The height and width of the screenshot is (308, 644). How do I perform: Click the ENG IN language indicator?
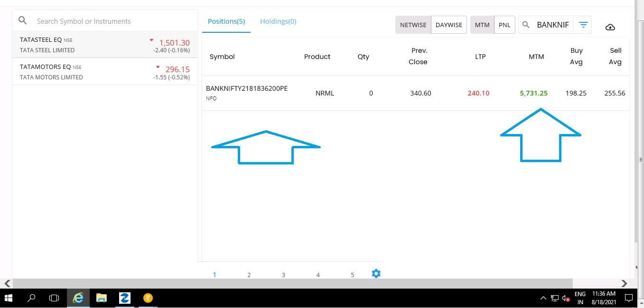(580, 298)
